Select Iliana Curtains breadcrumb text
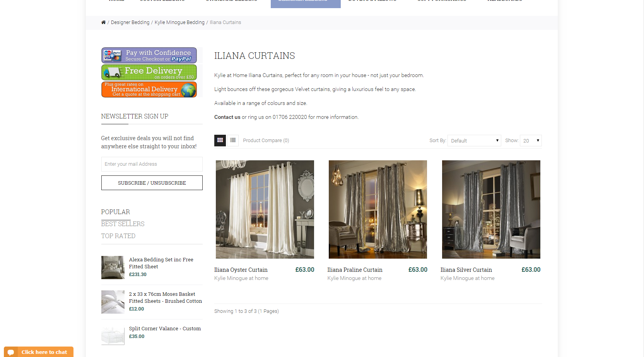Screen dimensions: 644x357 (x=225, y=22)
